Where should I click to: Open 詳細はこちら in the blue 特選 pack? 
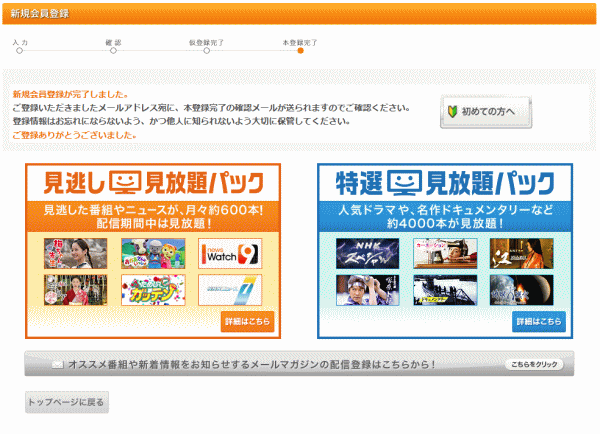pyautogui.click(x=539, y=322)
